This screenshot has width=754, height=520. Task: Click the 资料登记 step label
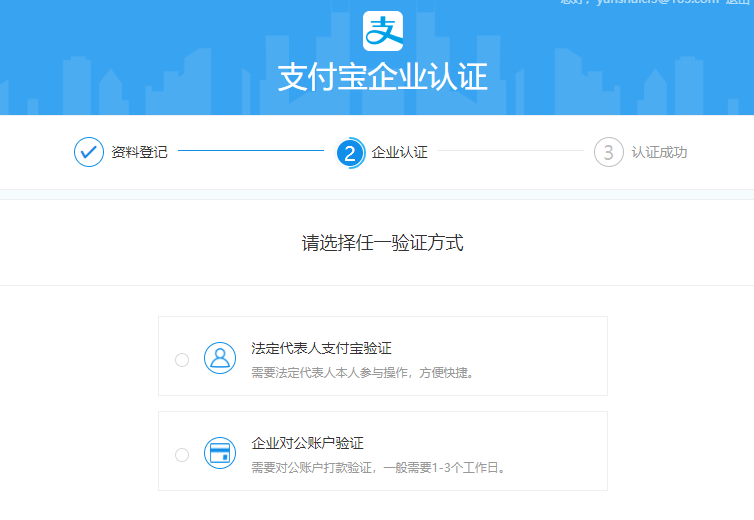click(139, 152)
